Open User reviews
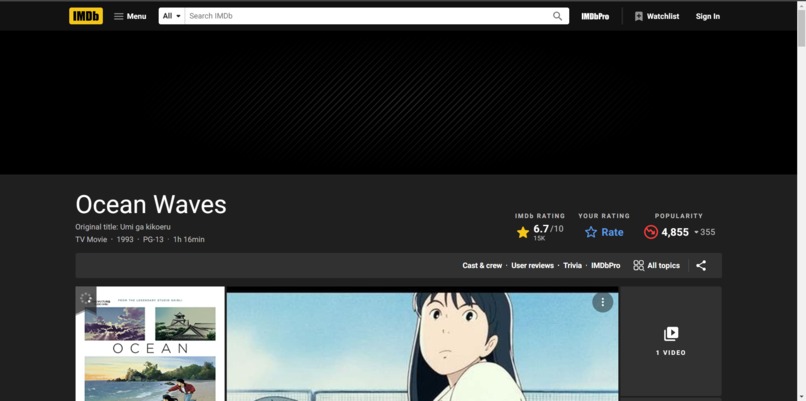Viewport: 806px width, 401px height. [x=533, y=266]
